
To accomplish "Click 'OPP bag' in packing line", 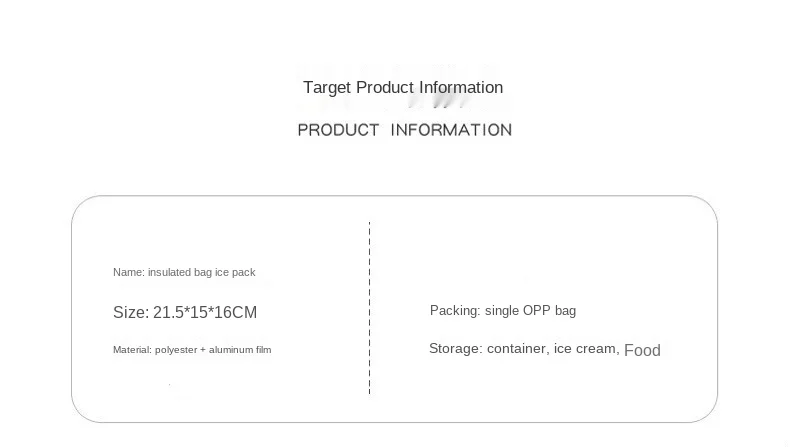I will [x=549, y=310].
